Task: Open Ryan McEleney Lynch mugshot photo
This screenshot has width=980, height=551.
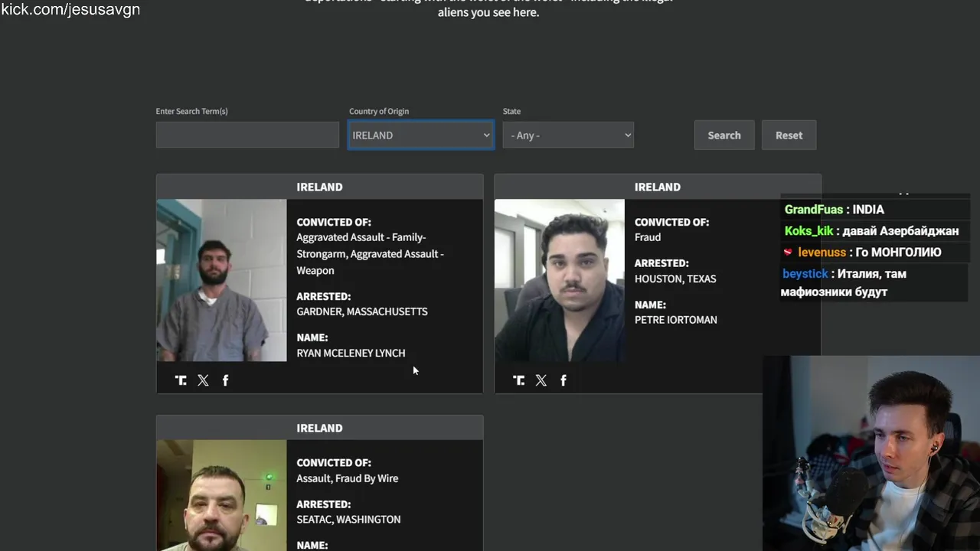Action: [x=221, y=280]
